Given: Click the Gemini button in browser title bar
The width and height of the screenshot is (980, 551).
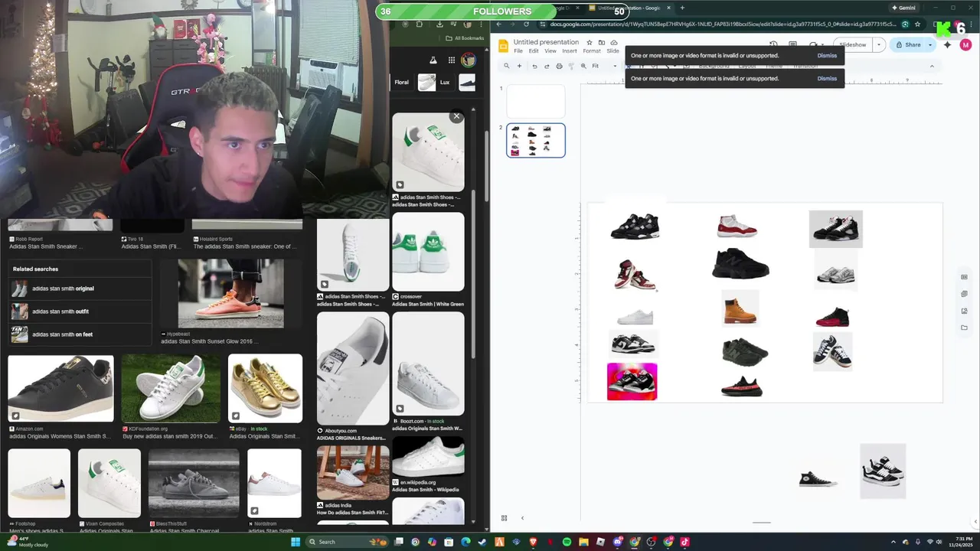Looking at the screenshot, I should click(903, 8).
